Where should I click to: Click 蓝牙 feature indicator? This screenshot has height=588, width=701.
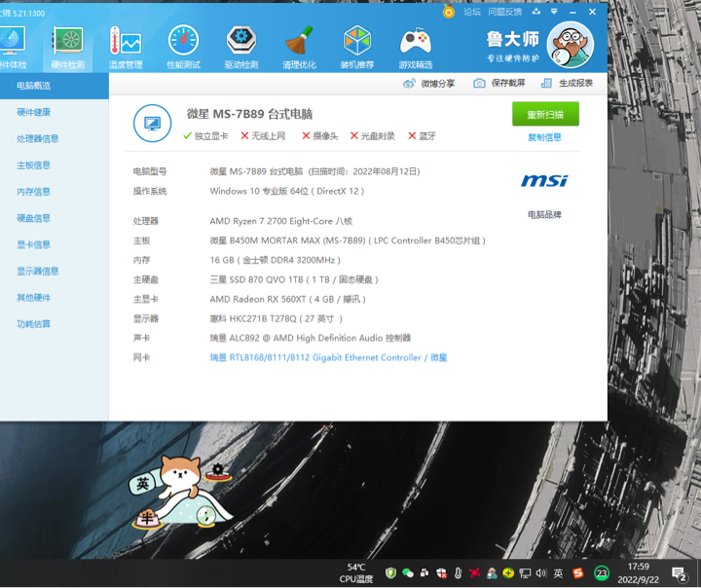(x=422, y=136)
